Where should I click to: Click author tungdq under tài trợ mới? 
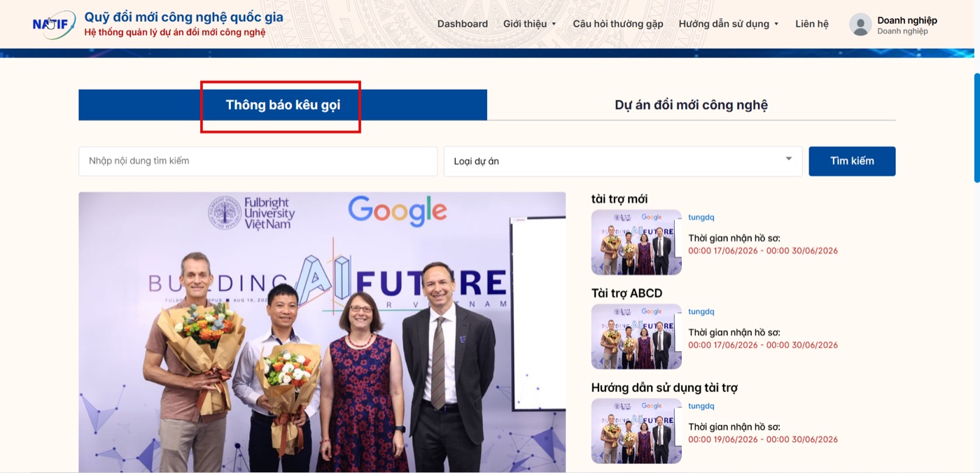pyautogui.click(x=701, y=218)
